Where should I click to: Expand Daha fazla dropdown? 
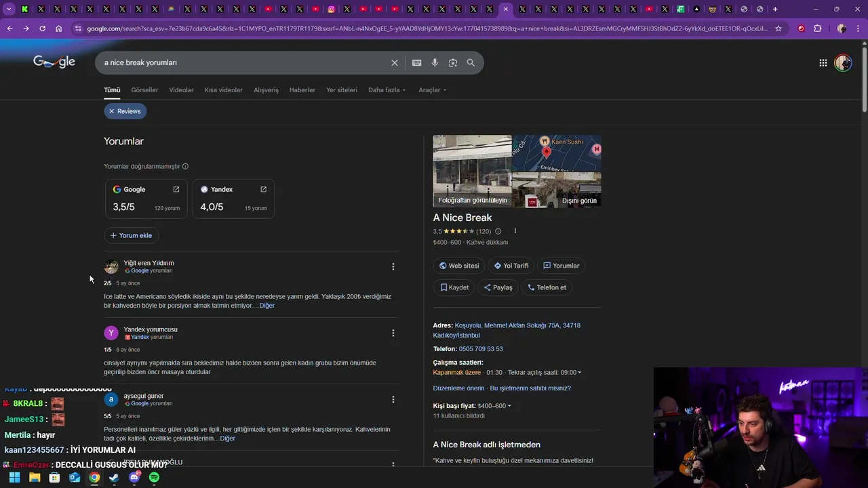tap(387, 90)
